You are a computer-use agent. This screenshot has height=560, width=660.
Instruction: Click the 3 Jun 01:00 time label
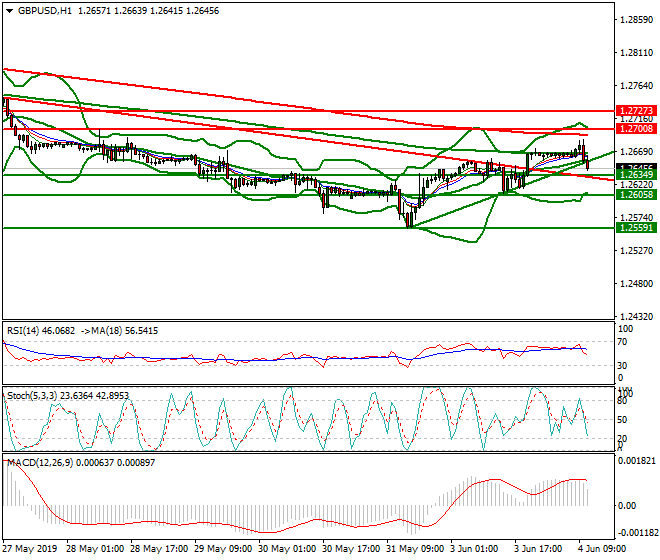pyautogui.click(x=474, y=549)
